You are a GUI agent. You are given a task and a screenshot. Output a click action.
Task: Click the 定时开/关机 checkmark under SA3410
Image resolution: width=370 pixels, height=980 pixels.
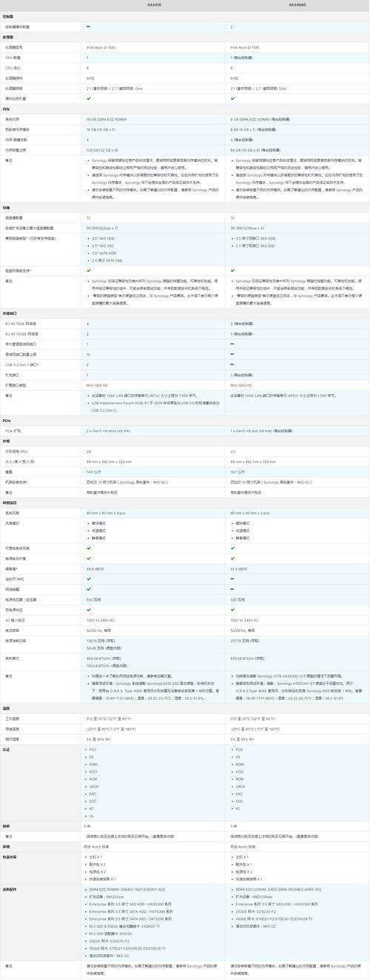point(88,579)
